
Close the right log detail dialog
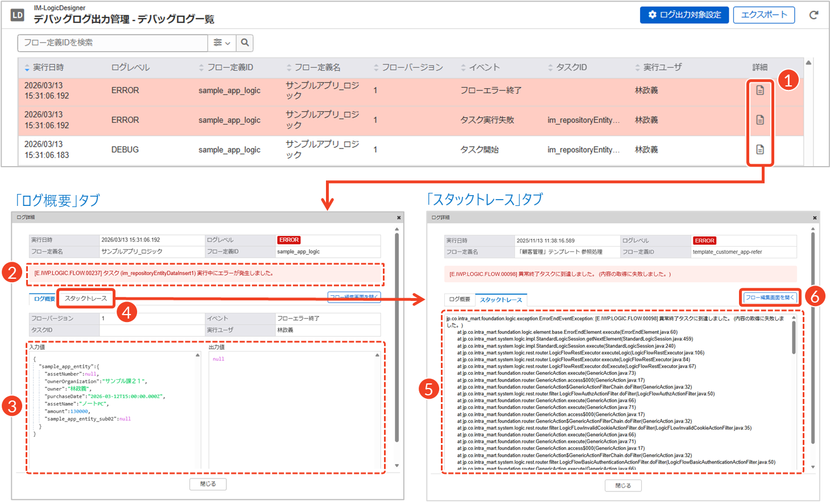coord(815,218)
